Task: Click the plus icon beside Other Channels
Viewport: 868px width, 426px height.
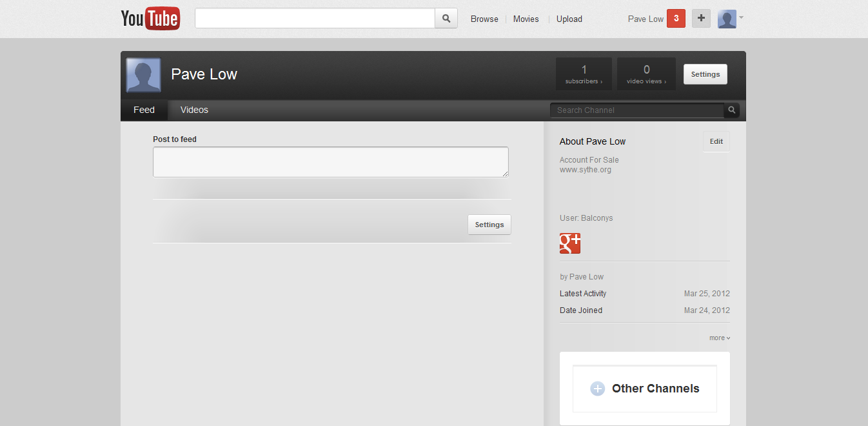Action: [x=597, y=389]
